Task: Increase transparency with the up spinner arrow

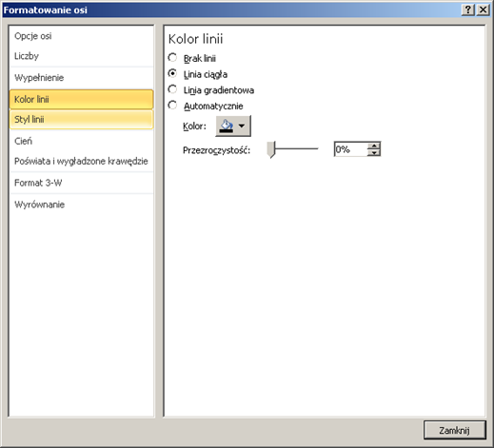Action: coord(374,146)
